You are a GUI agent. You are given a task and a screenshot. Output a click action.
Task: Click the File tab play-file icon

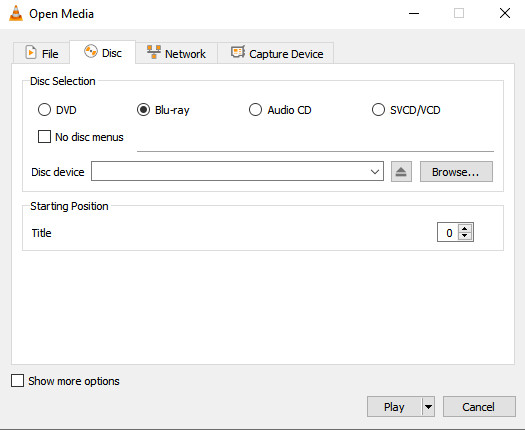31,53
